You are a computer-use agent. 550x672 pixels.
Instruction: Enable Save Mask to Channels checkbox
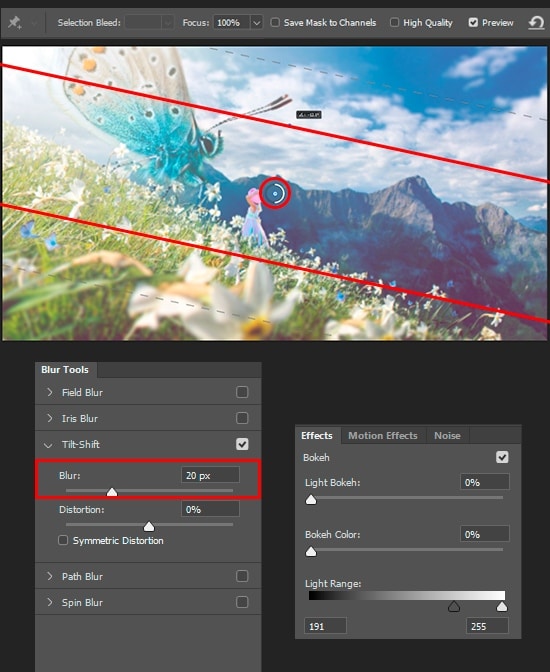click(x=275, y=22)
